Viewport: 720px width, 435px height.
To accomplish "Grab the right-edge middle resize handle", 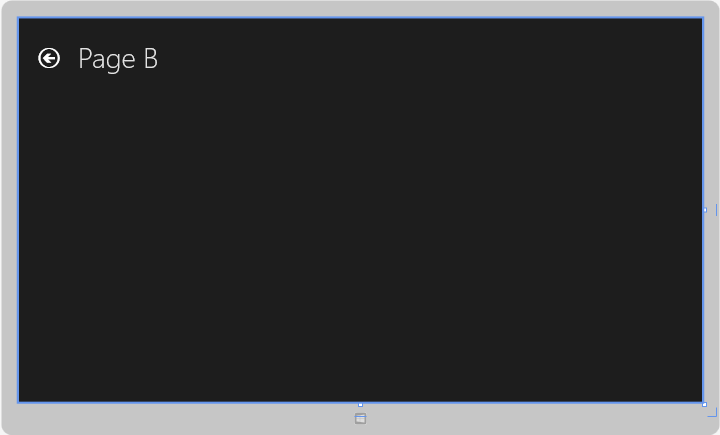I will tap(705, 210).
